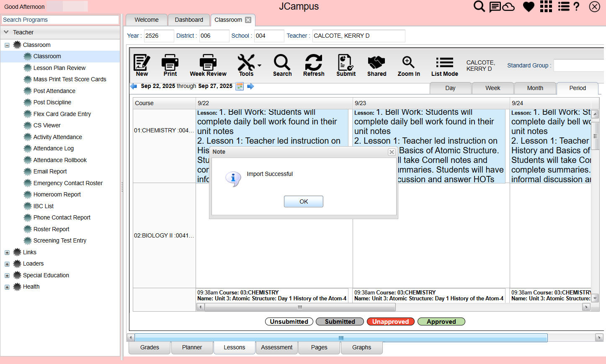Go to next week arrow
606x364 pixels.
point(250,86)
